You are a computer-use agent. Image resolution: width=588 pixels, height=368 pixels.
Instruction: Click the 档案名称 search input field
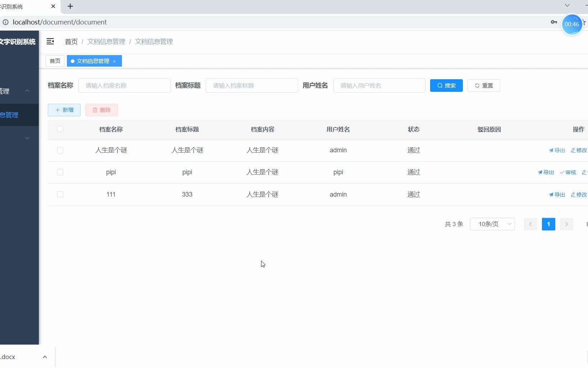click(x=124, y=85)
